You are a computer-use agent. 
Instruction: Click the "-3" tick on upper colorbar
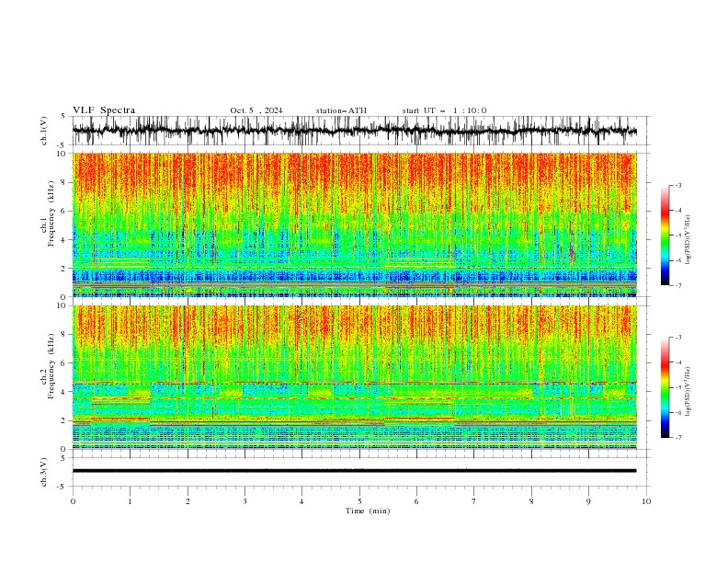pyautogui.click(x=677, y=185)
